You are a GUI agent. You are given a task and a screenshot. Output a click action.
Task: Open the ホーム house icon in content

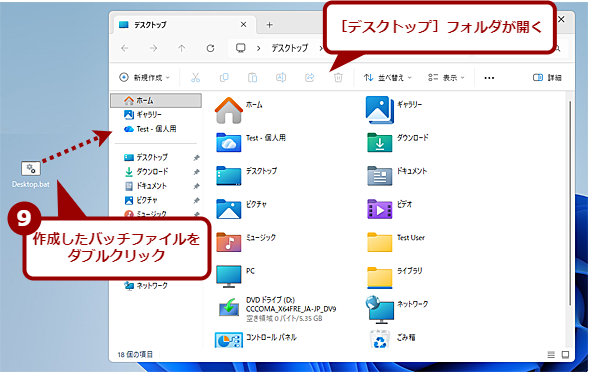point(228,110)
